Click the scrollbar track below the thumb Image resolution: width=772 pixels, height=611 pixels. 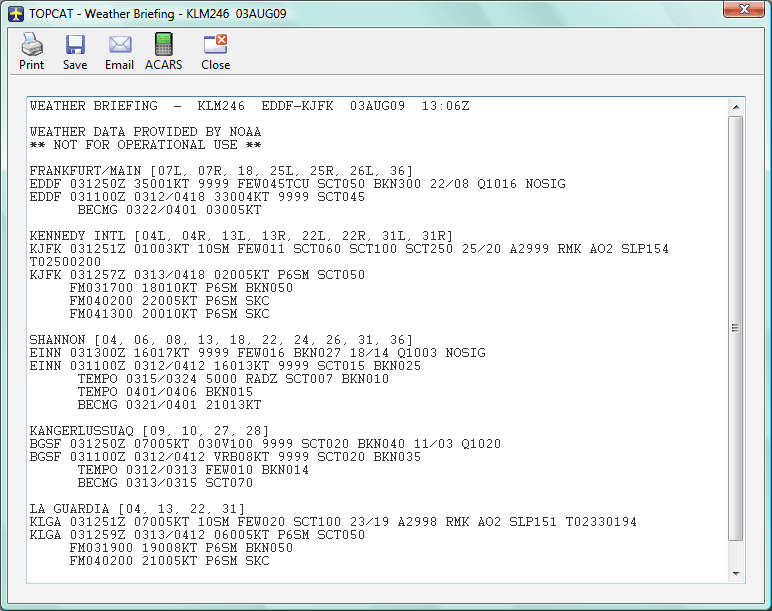(x=736, y=554)
